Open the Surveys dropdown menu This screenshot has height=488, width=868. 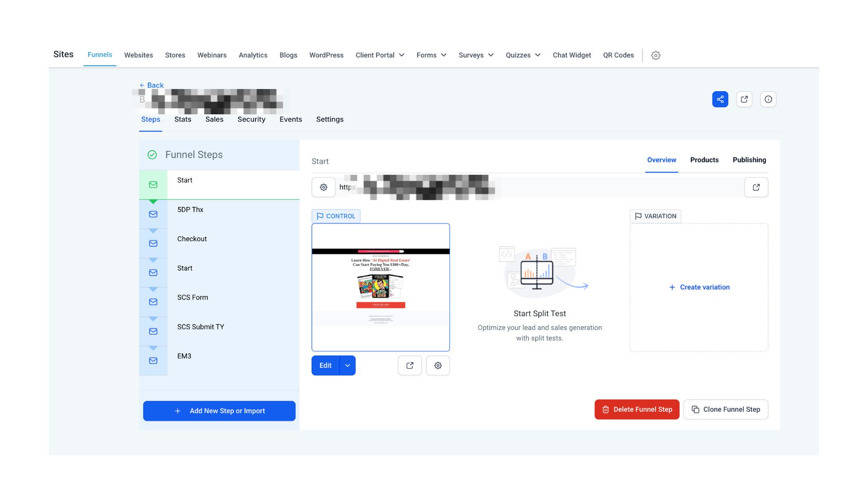pyautogui.click(x=476, y=55)
